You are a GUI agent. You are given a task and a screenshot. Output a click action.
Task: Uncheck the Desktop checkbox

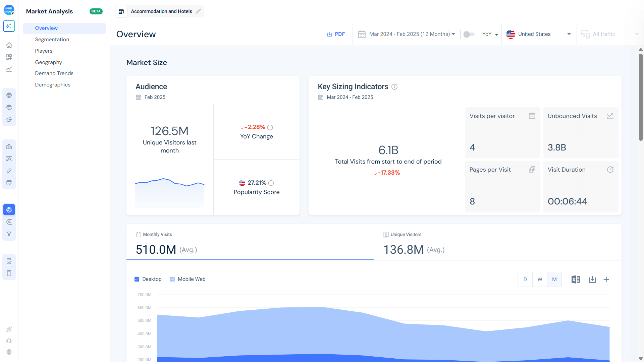[137, 279]
